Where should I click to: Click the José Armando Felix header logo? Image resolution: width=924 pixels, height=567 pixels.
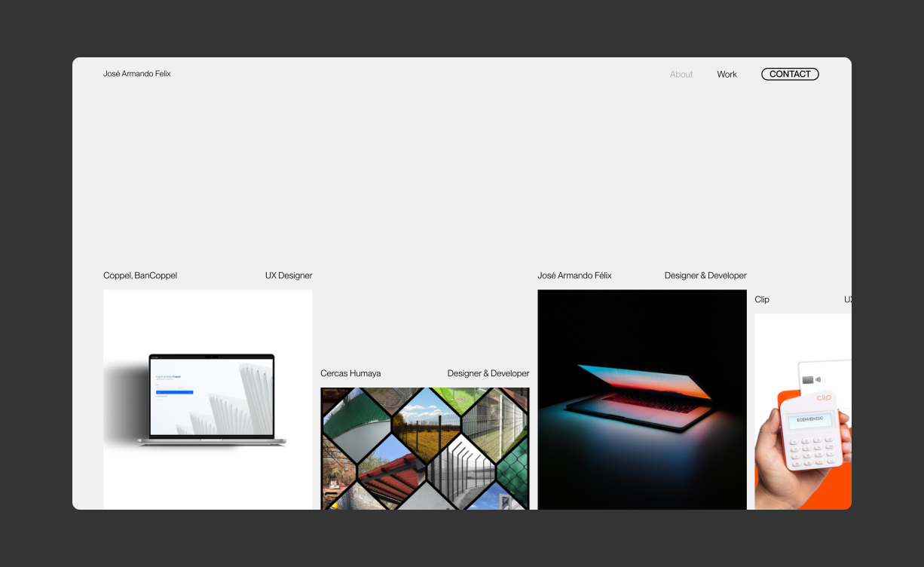[x=137, y=74]
